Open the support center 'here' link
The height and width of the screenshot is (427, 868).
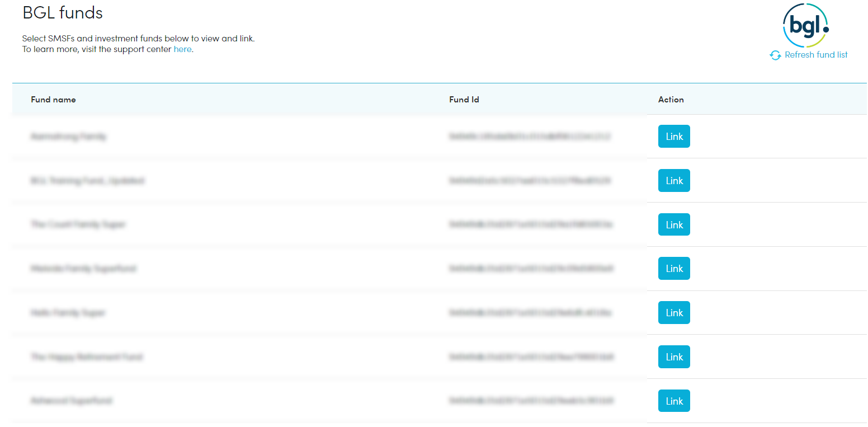(x=182, y=49)
